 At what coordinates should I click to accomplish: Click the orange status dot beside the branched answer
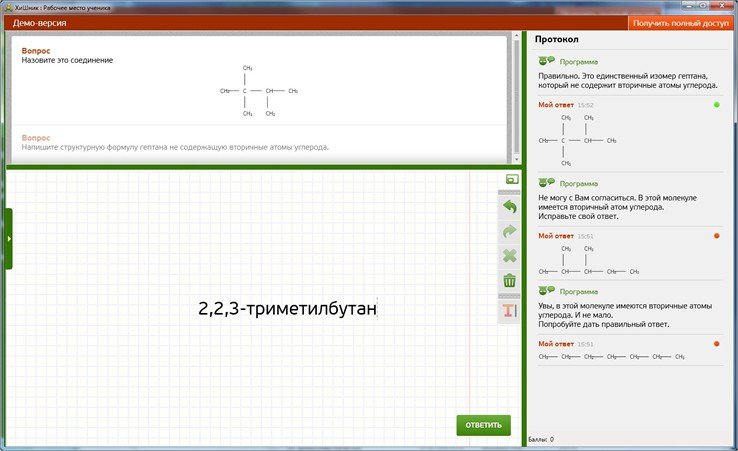coord(716,236)
